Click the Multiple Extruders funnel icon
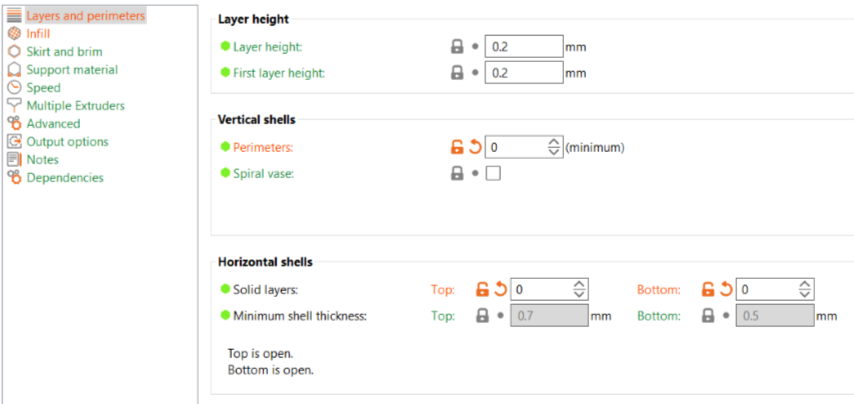The width and height of the screenshot is (854, 404). (15, 106)
